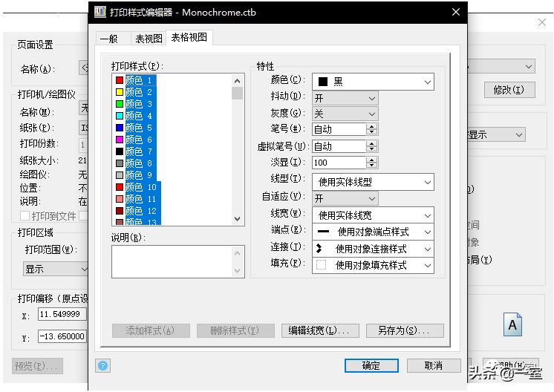The image size is (554, 392).
Task: Open the 灰度(G) dropdown
Action: (x=345, y=114)
